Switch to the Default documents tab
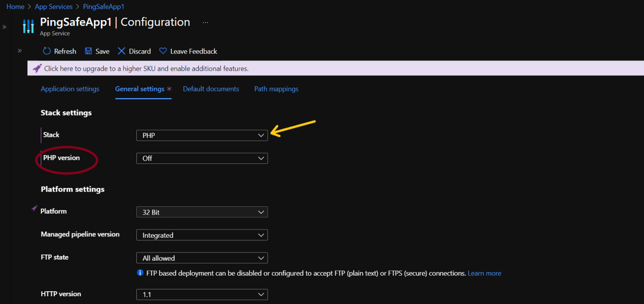 (x=211, y=89)
